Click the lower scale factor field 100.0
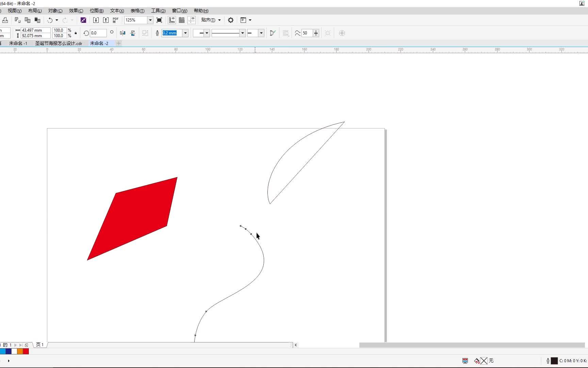Screen dimensions: 588x368 point(60,36)
